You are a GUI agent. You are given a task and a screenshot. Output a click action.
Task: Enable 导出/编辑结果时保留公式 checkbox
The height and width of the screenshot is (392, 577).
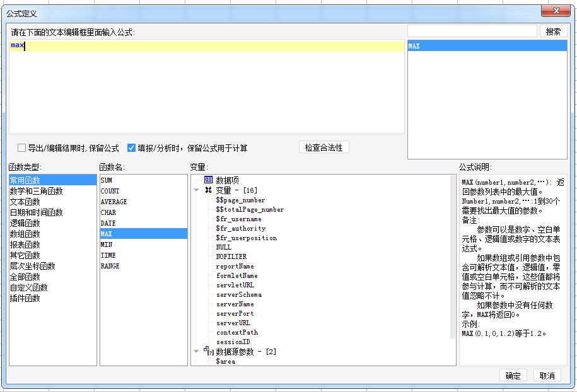click(21, 148)
